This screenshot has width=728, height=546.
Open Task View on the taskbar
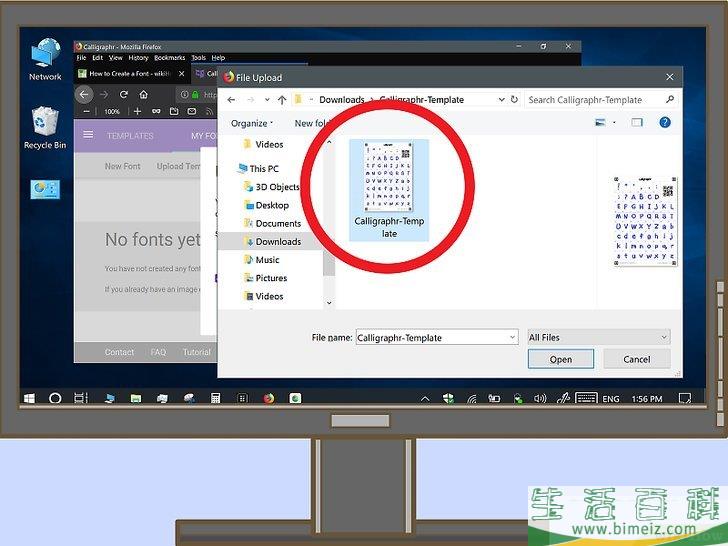click(x=81, y=398)
